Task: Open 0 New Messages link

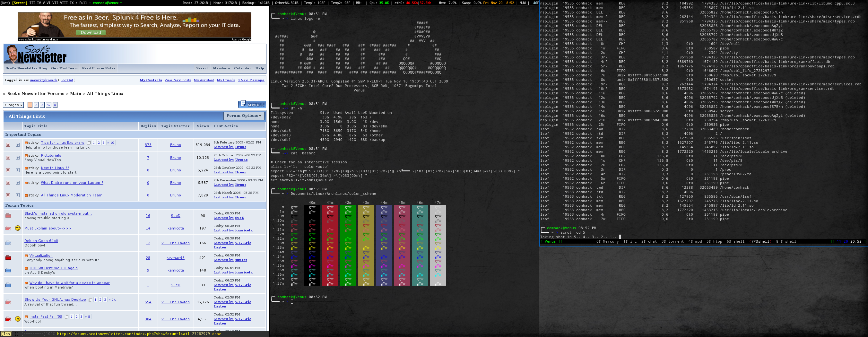Action: (x=251, y=80)
